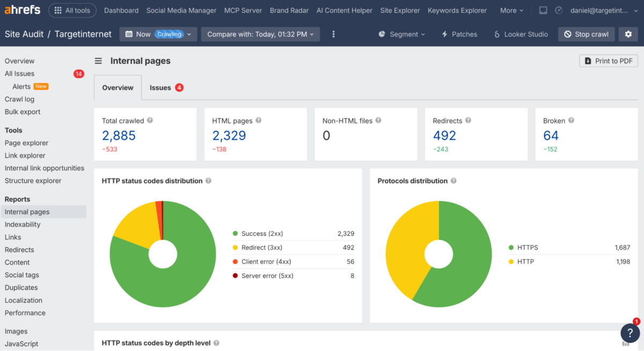Open Patches
Screen dimensions: 644x351
tap(459, 34)
